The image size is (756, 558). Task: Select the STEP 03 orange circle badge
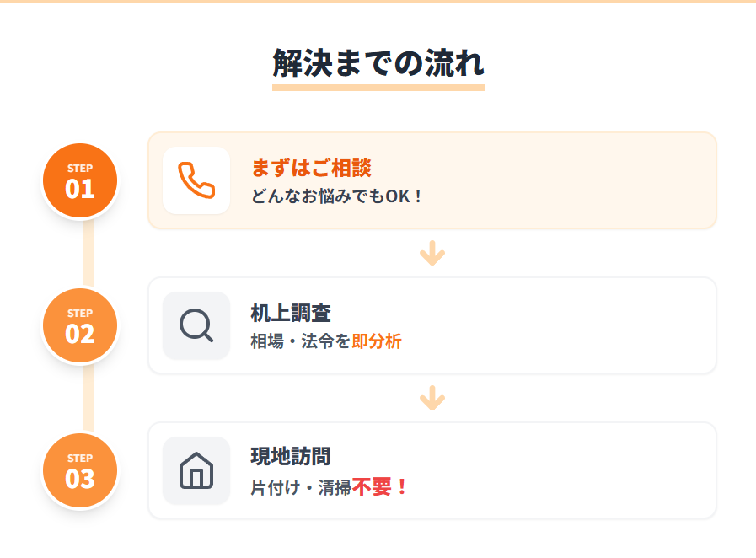click(80, 470)
